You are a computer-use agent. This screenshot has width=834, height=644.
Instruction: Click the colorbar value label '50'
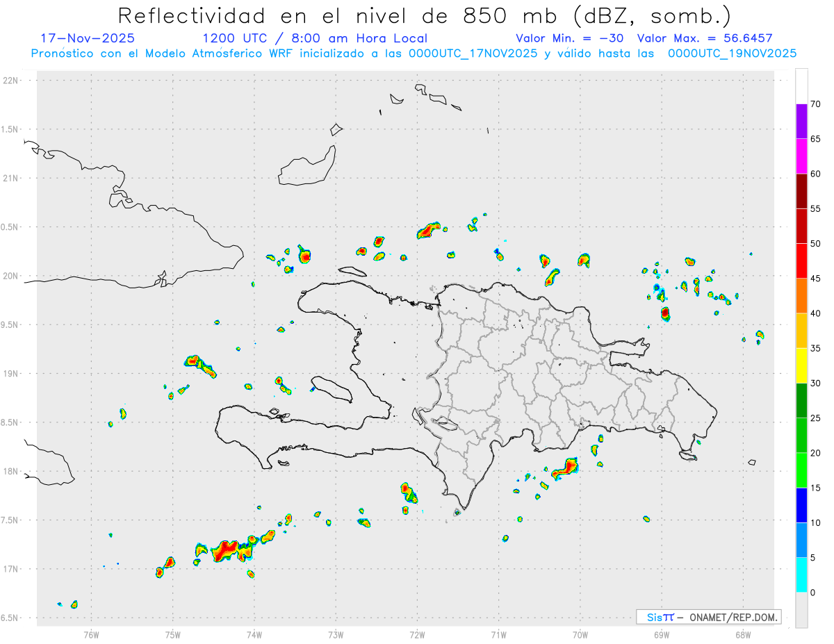pos(815,244)
